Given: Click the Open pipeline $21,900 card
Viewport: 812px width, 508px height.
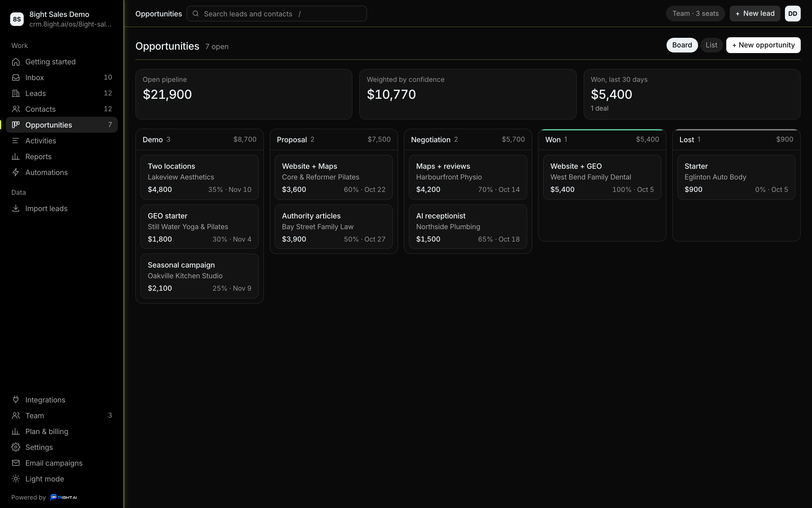Looking at the screenshot, I should click(x=244, y=95).
